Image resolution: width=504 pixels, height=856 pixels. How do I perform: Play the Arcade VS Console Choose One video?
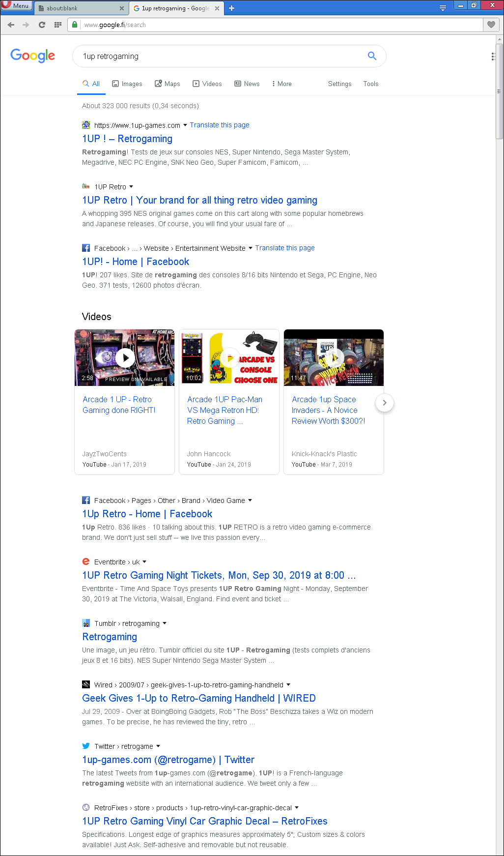coord(229,357)
